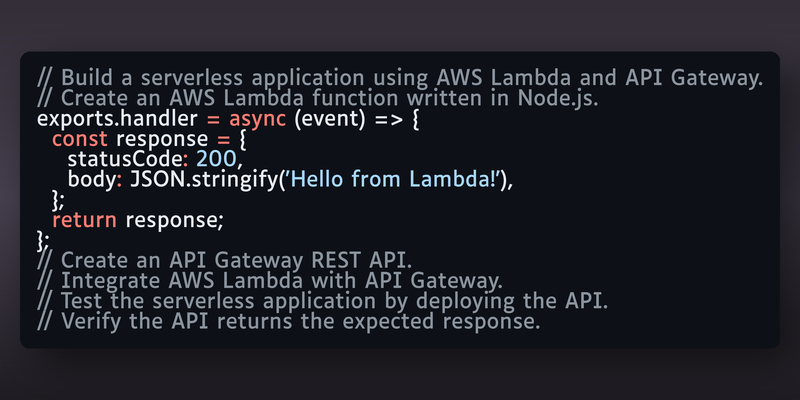
Task: Click comment 'Test the serverless application' line
Action: (x=322, y=302)
